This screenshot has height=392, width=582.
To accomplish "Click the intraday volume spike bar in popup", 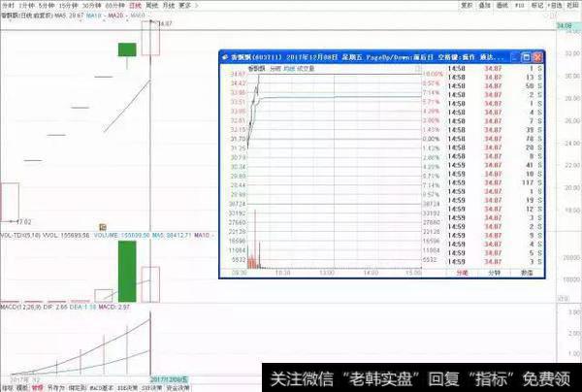I will tap(255, 239).
